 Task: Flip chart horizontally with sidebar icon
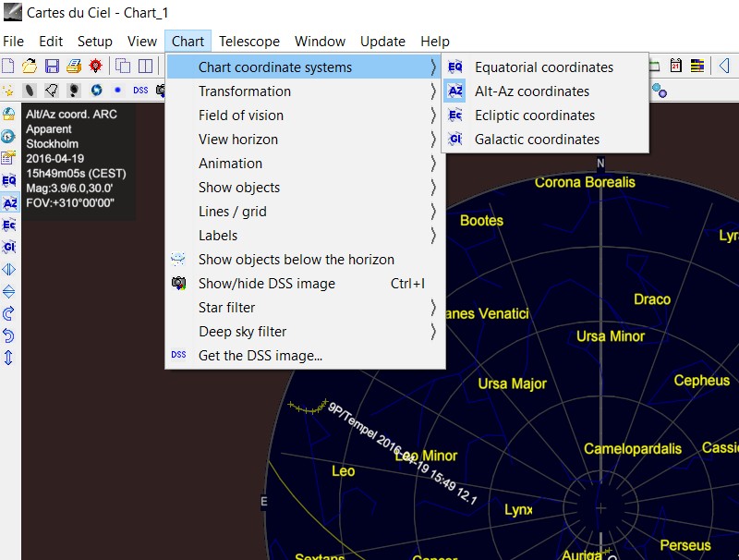point(9,269)
